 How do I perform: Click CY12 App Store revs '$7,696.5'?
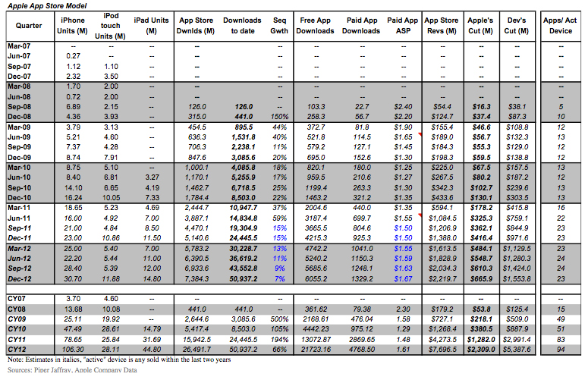(x=442, y=350)
